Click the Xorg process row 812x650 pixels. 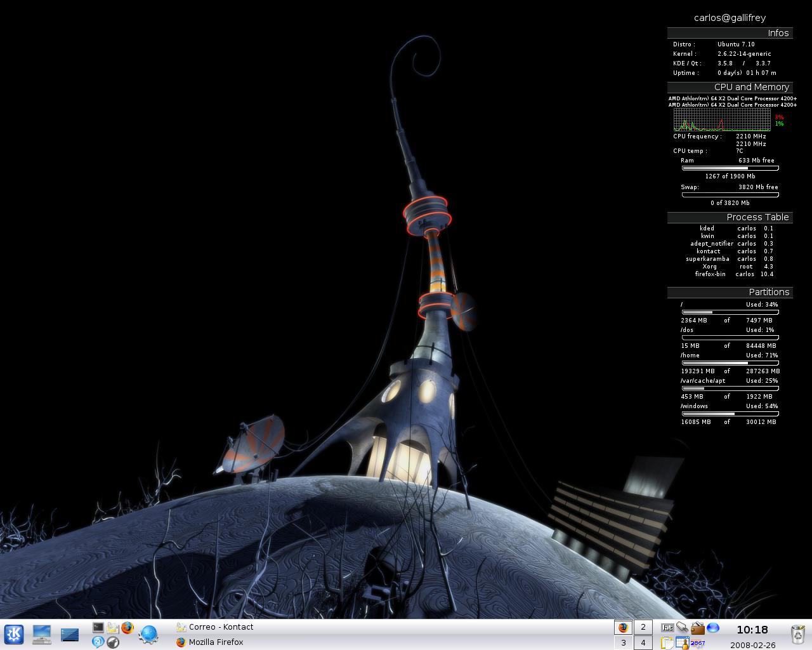[737, 267]
